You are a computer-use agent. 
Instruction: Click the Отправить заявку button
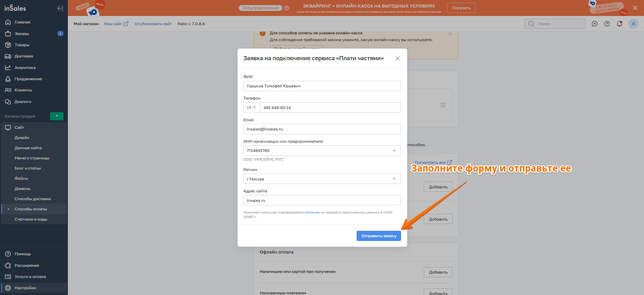(x=379, y=236)
